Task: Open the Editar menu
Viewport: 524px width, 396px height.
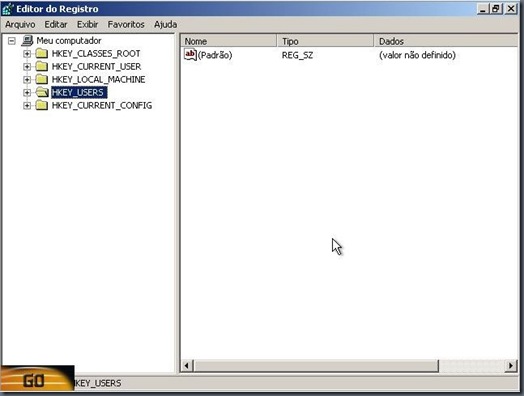Action: click(x=56, y=24)
